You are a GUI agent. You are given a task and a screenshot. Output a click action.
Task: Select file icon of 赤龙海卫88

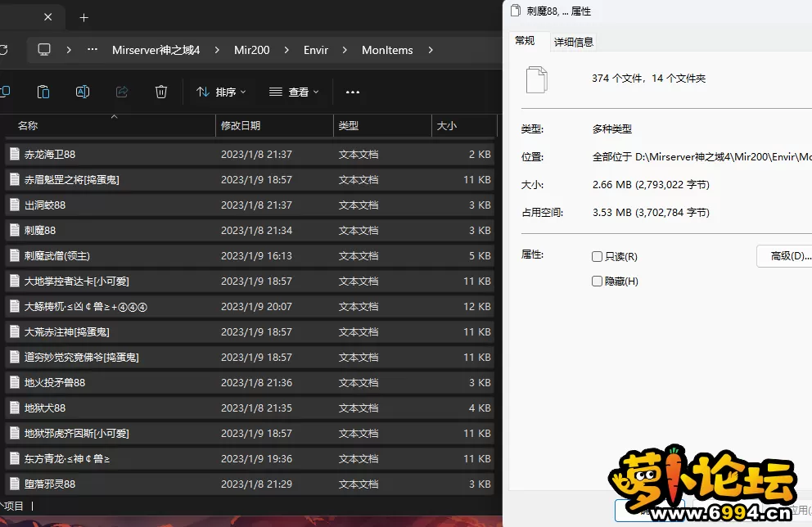click(x=15, y=154)
